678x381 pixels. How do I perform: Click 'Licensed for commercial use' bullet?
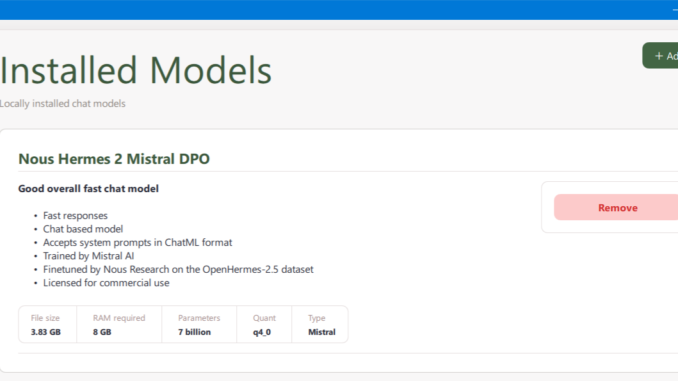point(106,283)
